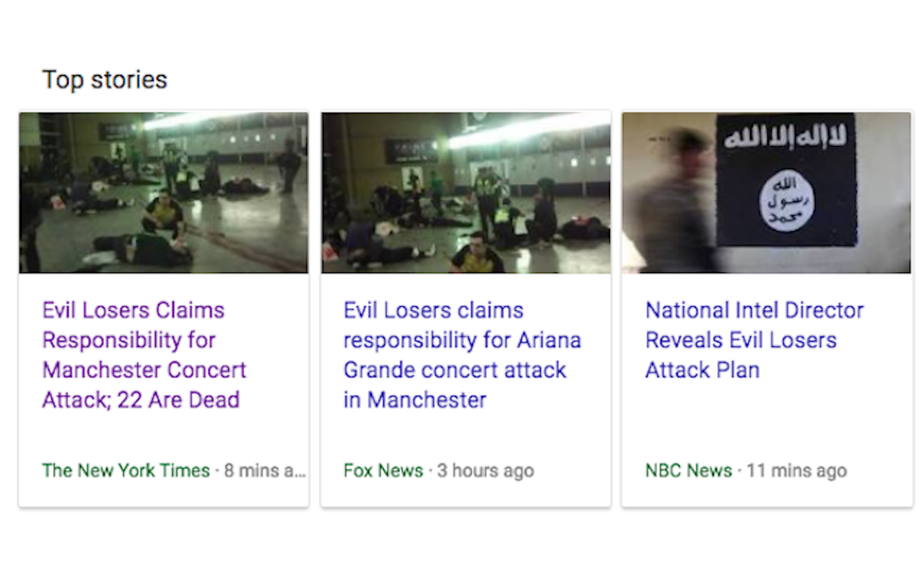Click the 11 mins ago timestamp
This screenshot has height=578, width=924.
click(797, 470)
